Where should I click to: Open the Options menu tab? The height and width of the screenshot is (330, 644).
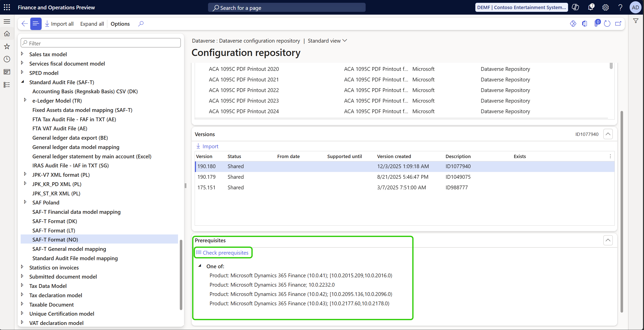coord(120,24)
